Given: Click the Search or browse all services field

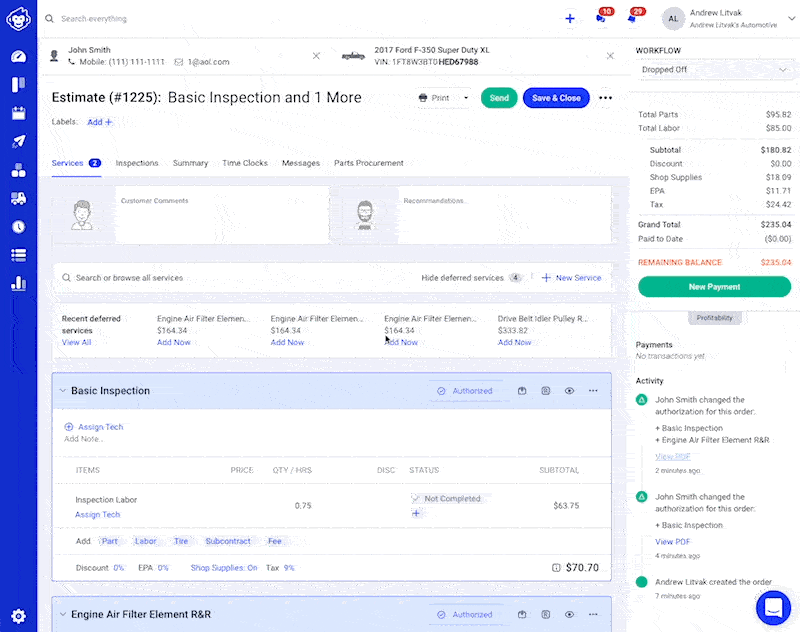Looking at the screenshot, I should (230, 278).
